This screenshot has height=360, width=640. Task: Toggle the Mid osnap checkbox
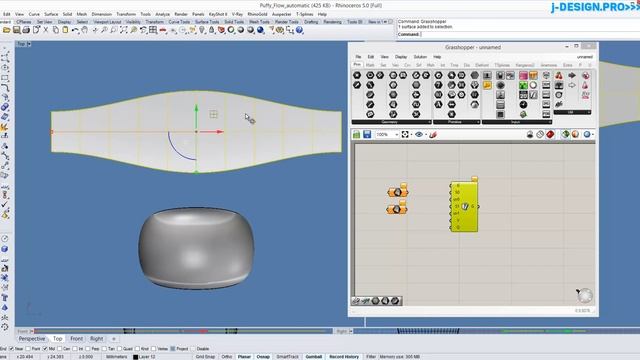pos(45,349)
